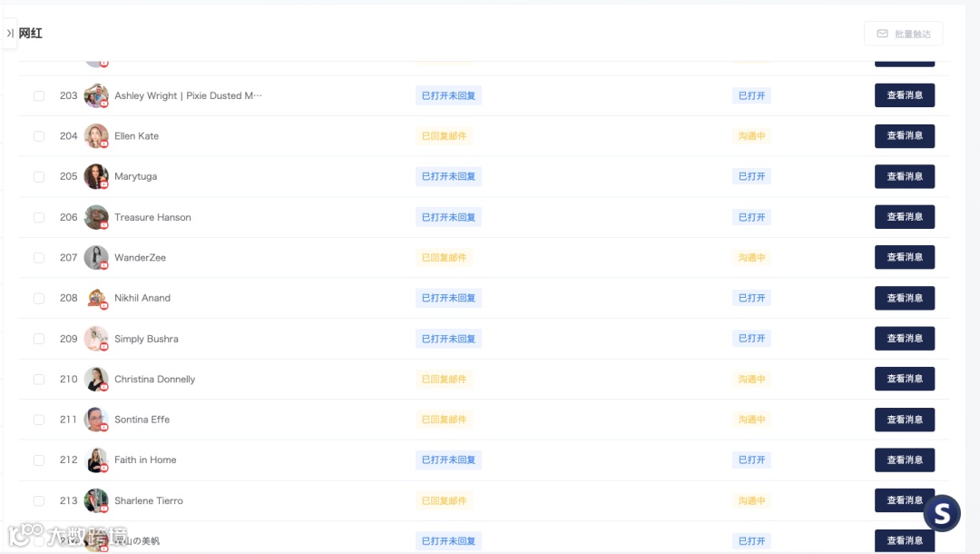Viewport: 980px width, 554px height.
Task: Click 已回复邮件 tag for Ellen Kate
Action: [444, 135]
